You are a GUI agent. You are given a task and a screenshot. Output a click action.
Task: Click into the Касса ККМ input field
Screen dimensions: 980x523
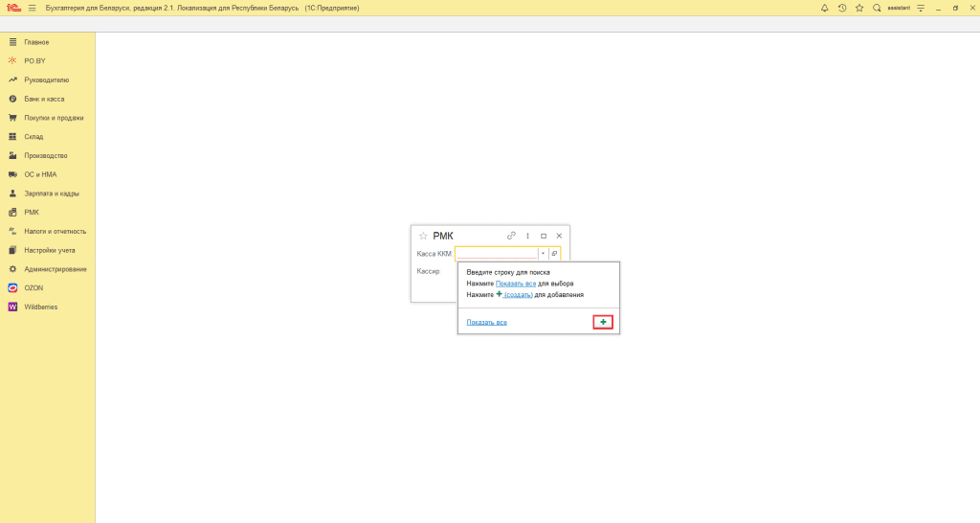[x=497, y=254]
